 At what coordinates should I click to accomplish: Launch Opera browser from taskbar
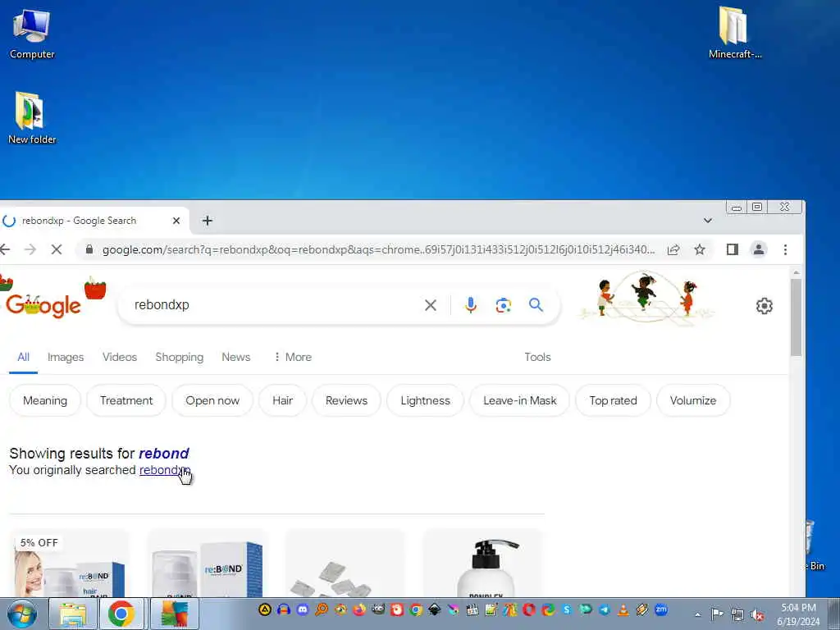pyautogui.click(x=529, y=609)
